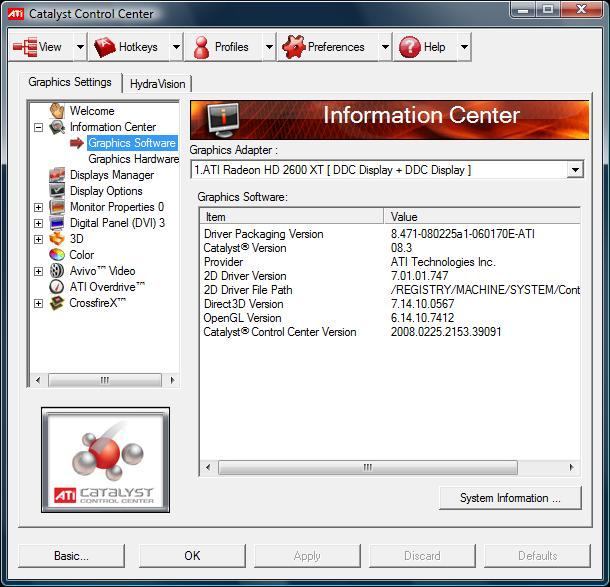Click the Color wheel icon
The width and height of the screenshot is (610, 587).
point(57,255)
